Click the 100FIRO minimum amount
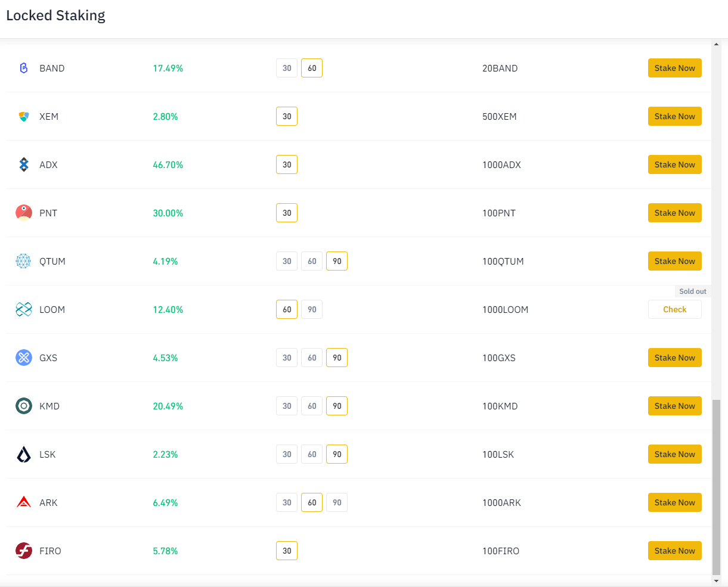 501,551
